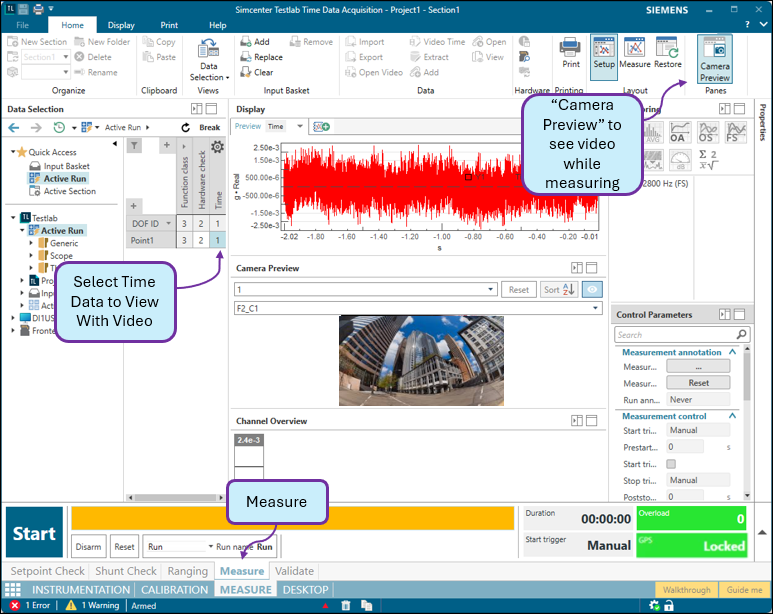Screen dimensions: 773x614
Task: Expand the Generic folder in tree
Action: click(x=31, y=243)
